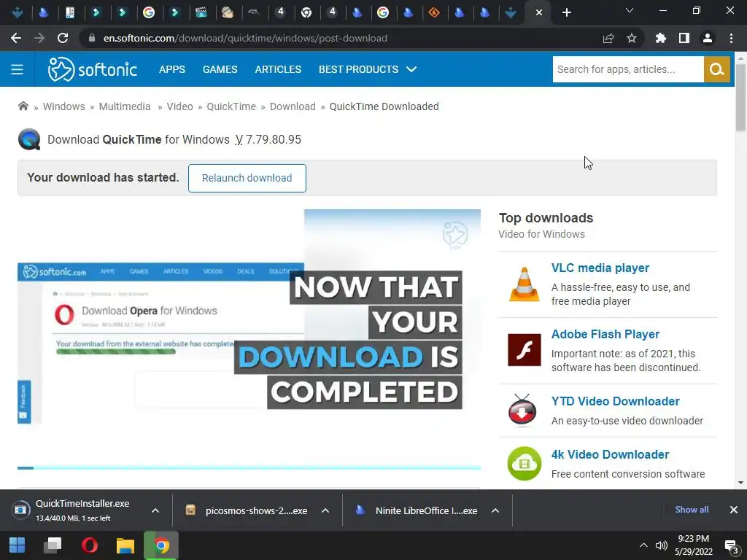Click the Adobe Flash Player icon
This screenshot has height=560, width=747.
coord(524,350)
